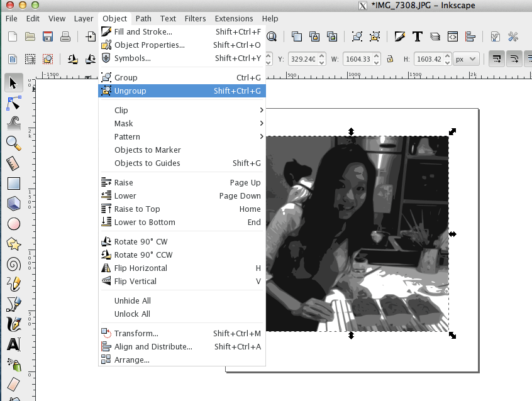532x401 pixels.
Task: Toggle second pressed transform-affect button
Action: pos(514,59)
